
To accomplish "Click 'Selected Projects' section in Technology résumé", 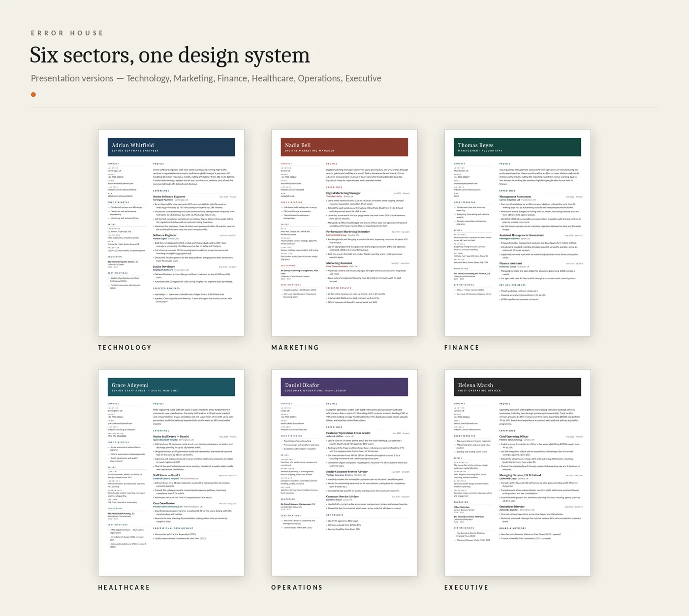I will (x=166, y=289).
